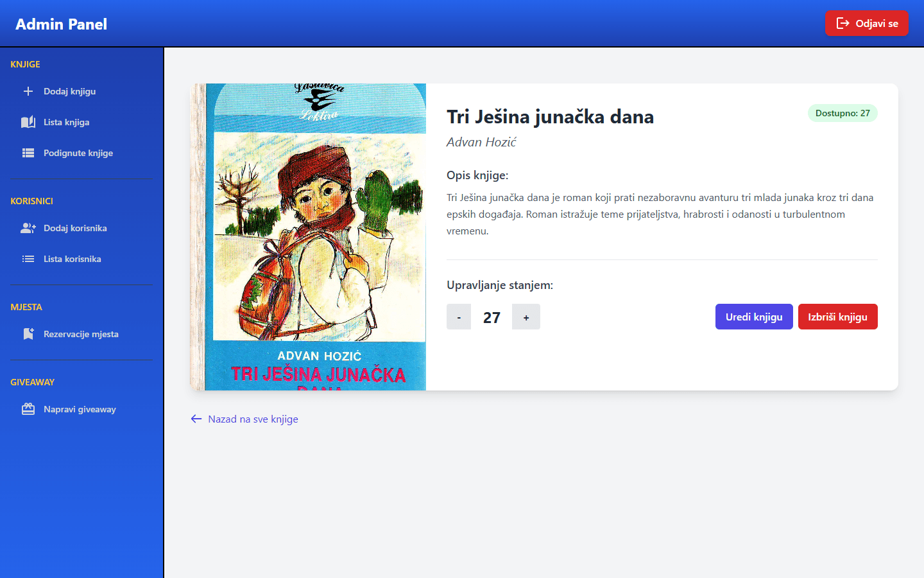Open Rezervacije mjesta page

(81, 334)
